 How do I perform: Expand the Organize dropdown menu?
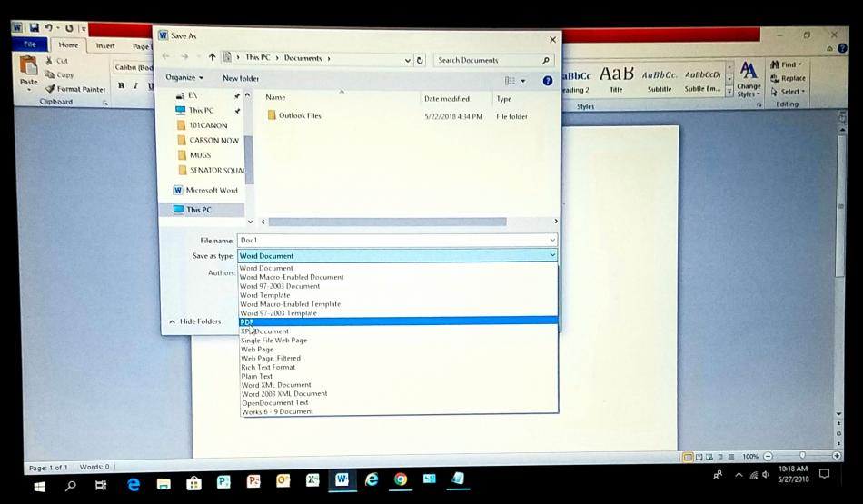click(x=184, y=77)
